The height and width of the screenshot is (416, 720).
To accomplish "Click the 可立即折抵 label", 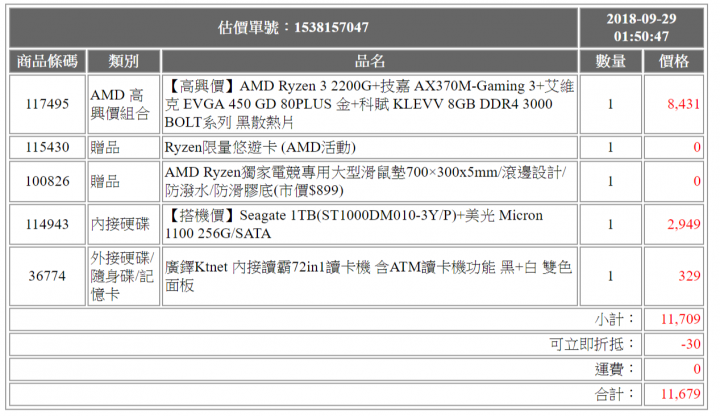I will 592,344.
